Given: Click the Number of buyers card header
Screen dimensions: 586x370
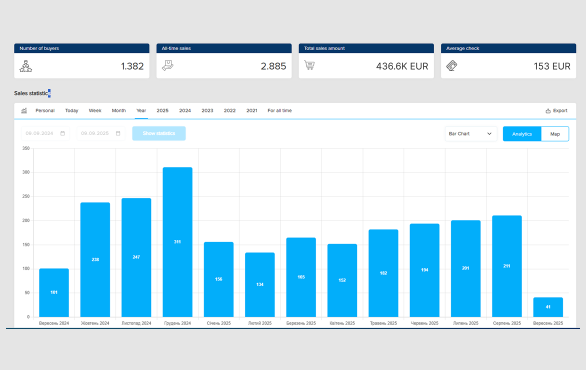Looking at the screenshot, I should tap(81, 48).
